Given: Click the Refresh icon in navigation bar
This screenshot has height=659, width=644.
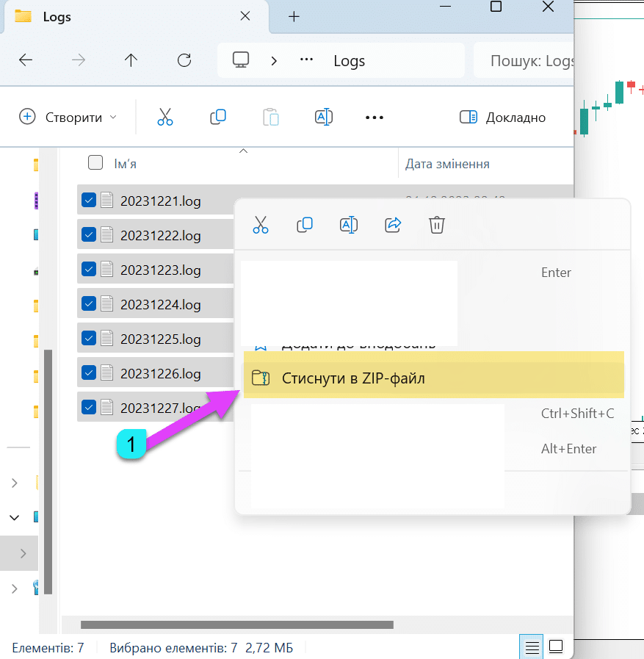Looking at the screenshot, I should 184,60.
